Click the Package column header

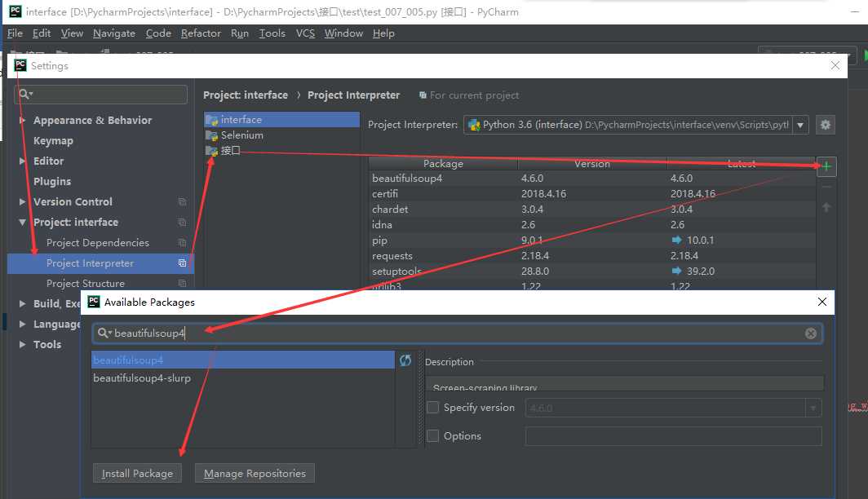pos(443,164)
